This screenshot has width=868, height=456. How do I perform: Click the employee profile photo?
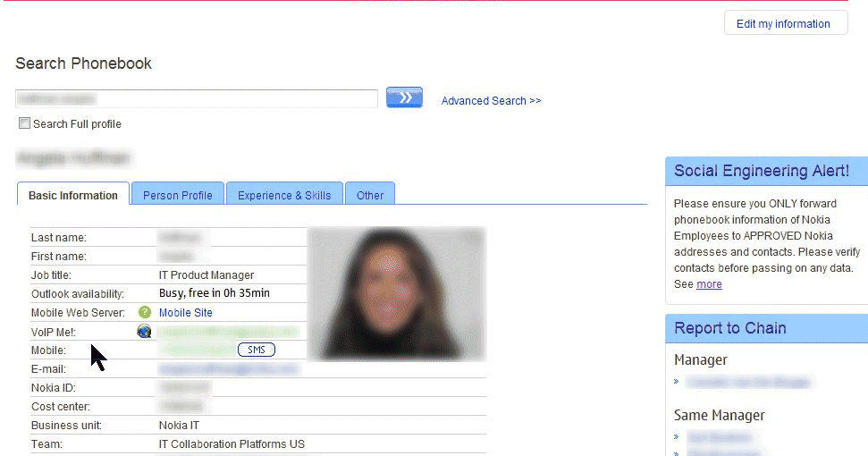[x=397, y=294]
